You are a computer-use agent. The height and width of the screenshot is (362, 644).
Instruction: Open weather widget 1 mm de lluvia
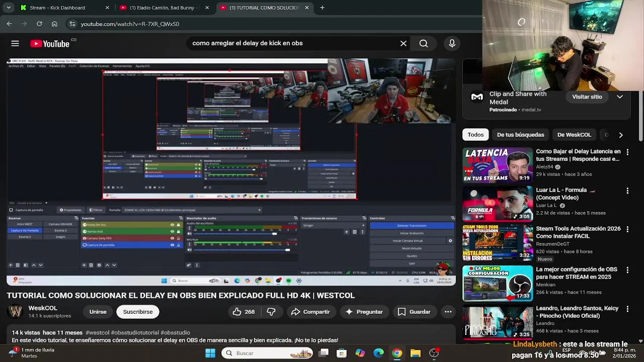(x=31, y=353)
